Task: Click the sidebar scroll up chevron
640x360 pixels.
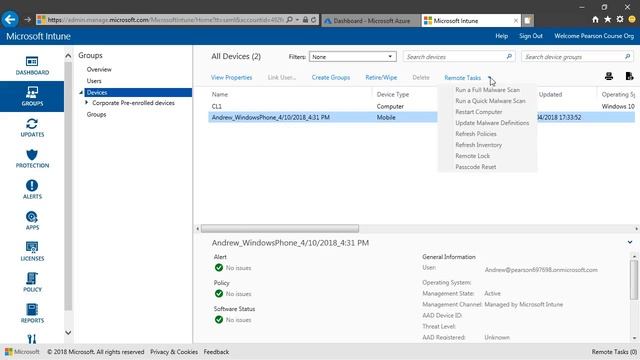Action: tap(68, 56)
